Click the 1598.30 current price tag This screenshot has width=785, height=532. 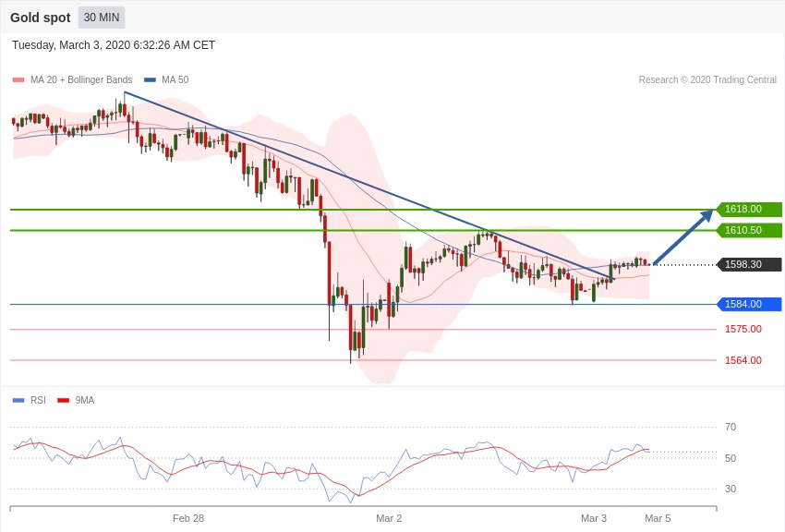point(749,265)
